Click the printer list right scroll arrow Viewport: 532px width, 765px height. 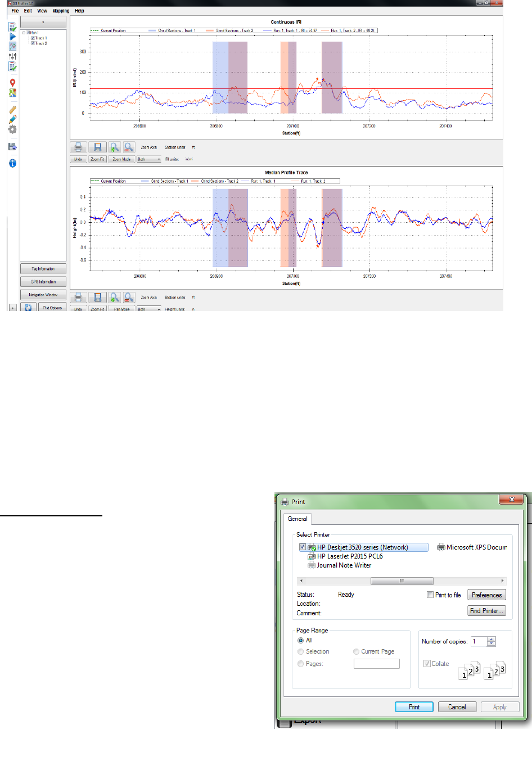502,580
